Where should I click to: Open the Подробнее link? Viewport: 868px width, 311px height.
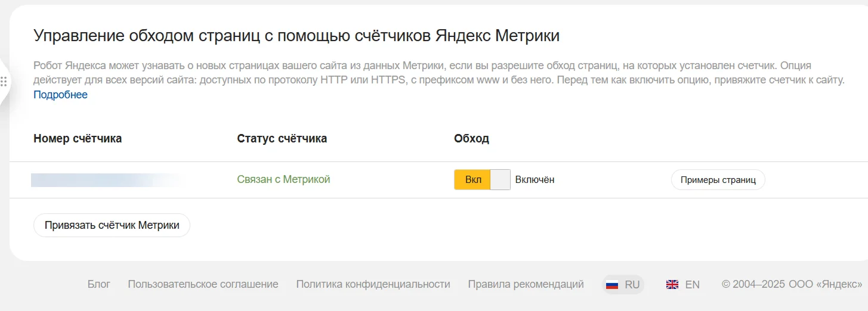click(60, 95)
